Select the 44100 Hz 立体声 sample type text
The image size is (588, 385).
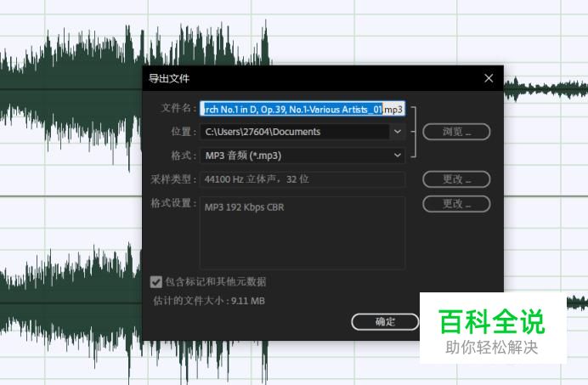(257, 179)
